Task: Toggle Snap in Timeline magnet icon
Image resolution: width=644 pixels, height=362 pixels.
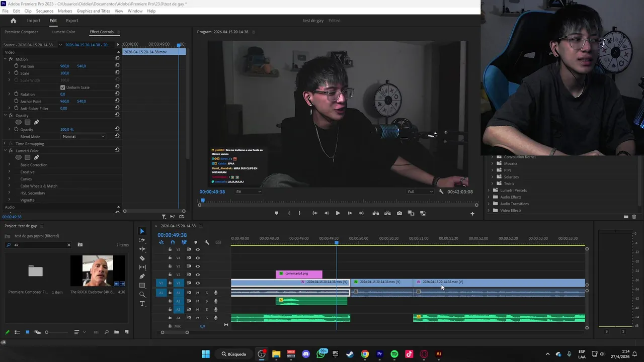Action: click(173, 242)
